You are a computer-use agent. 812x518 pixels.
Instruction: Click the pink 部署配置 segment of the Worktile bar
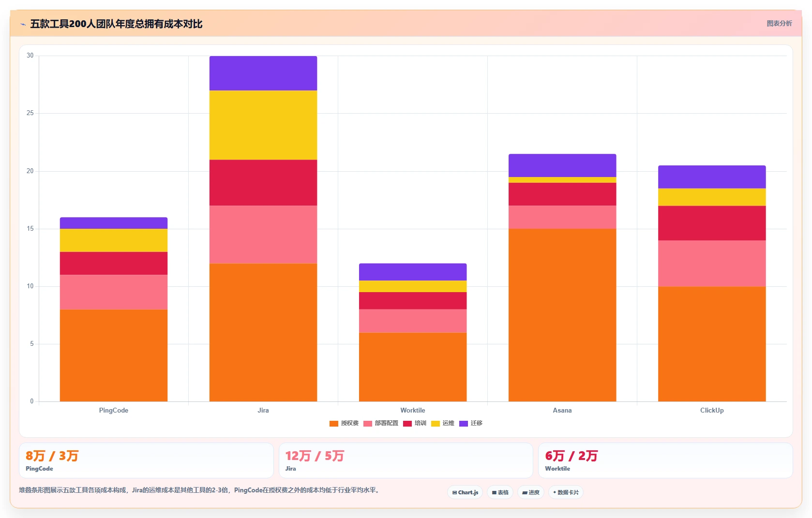pyautogui.click(x=413, y=321)
